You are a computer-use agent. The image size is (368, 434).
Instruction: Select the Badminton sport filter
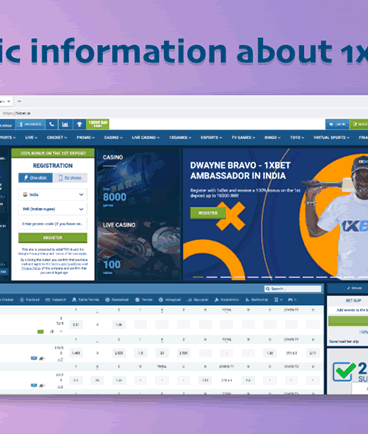[227, 300]
